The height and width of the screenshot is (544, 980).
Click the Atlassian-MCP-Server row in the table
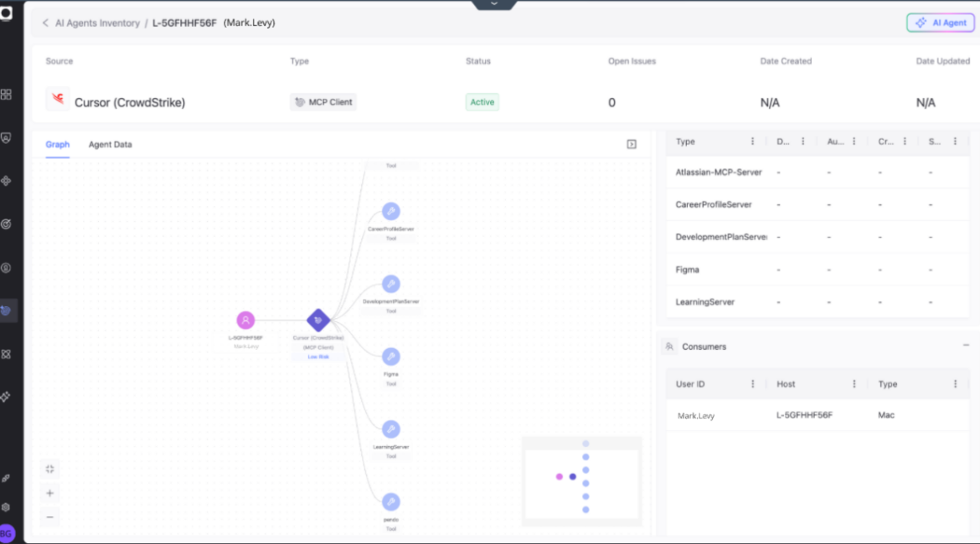[718, 172]
